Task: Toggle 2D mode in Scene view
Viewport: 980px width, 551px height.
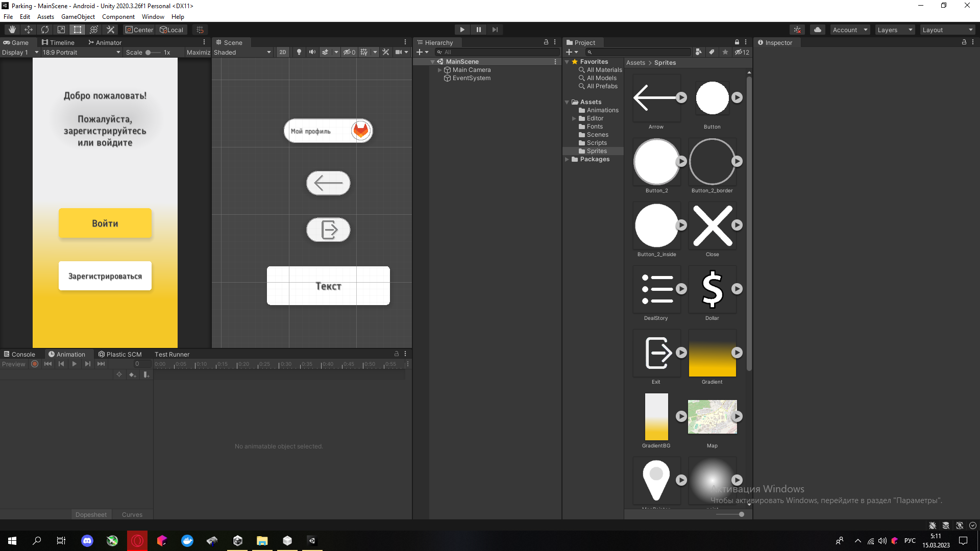Action: 282,52
